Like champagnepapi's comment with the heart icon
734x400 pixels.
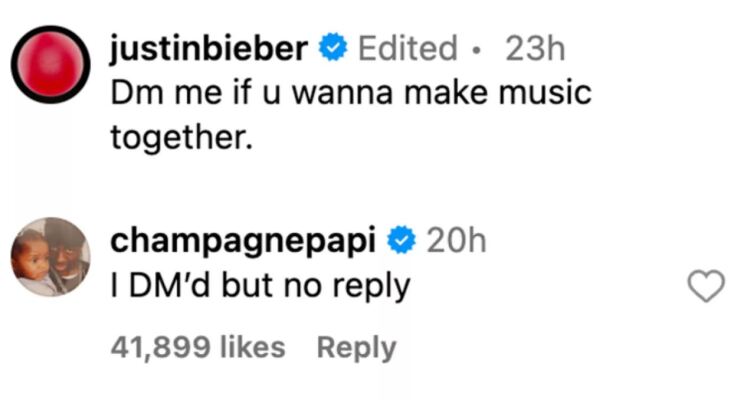[x=707, y=287]
